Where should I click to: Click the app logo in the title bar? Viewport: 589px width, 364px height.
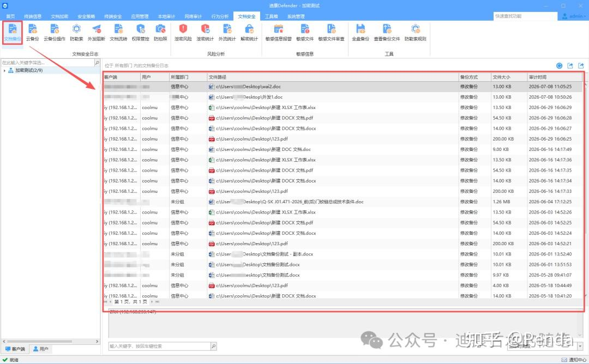pyautogui.click(x=5, y=5)
